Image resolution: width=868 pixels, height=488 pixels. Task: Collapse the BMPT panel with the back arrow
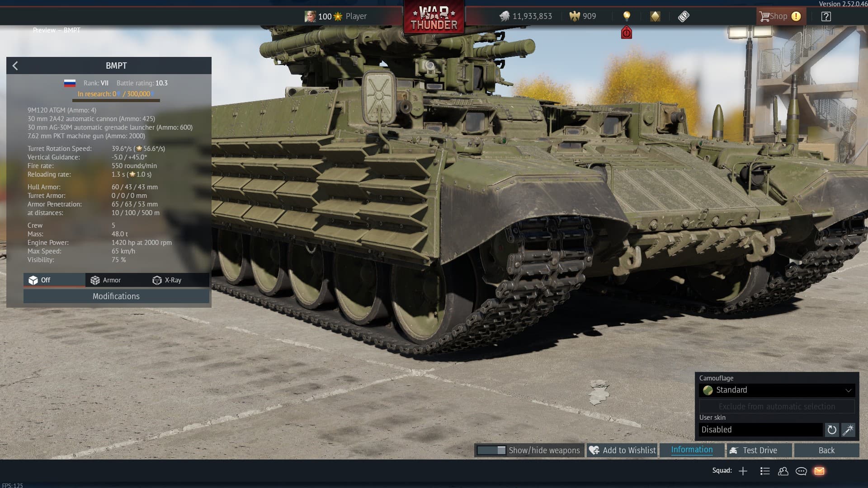click(x=15, y=66)
